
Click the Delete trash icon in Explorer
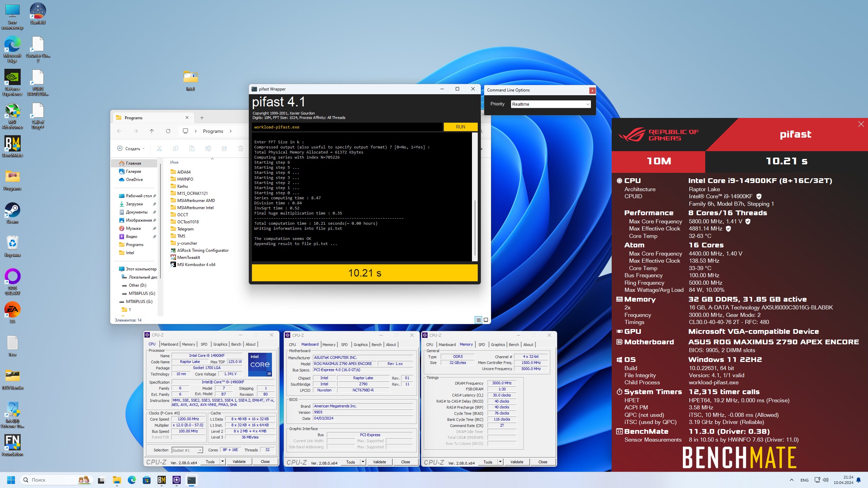click(x=240, y=148)
